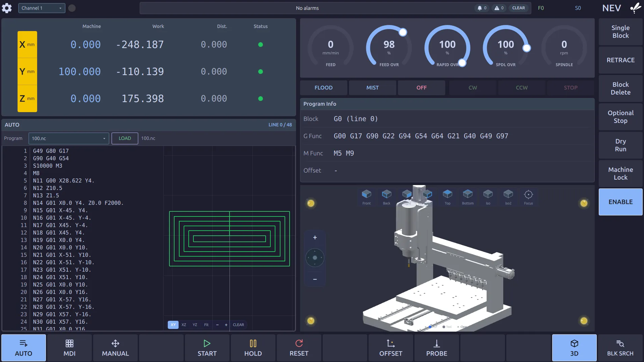Toggle the 3D view button
644x362 pixels.
[574, 348]
